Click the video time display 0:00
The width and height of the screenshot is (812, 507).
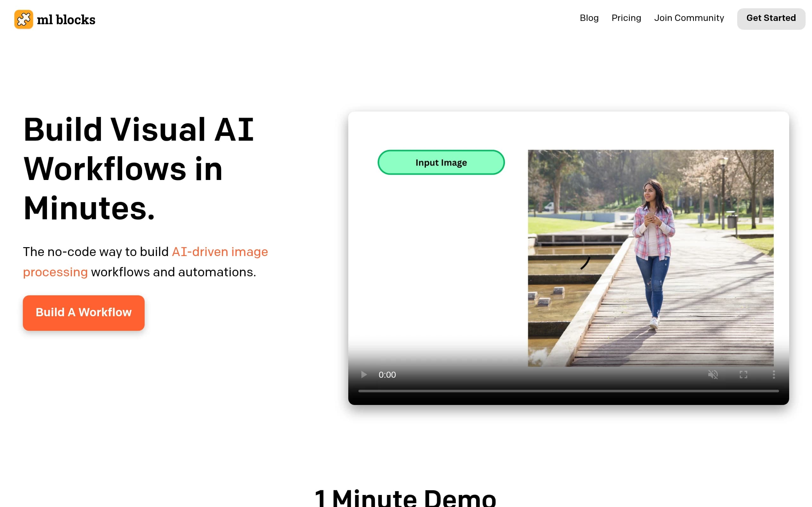pos(387,375)
